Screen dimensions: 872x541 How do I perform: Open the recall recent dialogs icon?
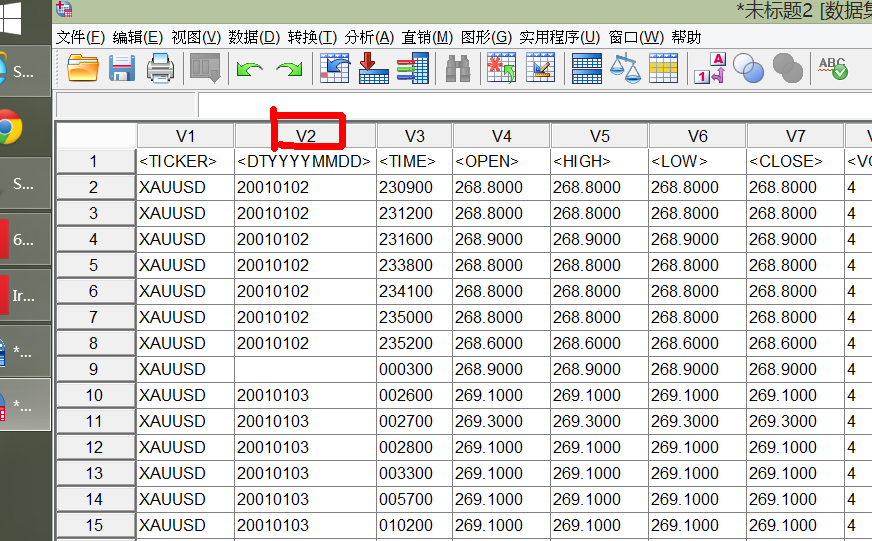click(205, 69)
